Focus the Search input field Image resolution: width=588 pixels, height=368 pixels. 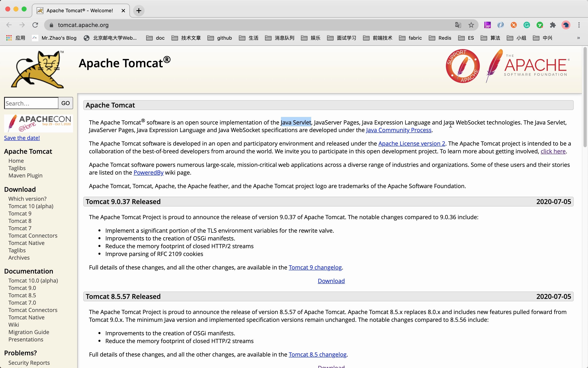31,103
